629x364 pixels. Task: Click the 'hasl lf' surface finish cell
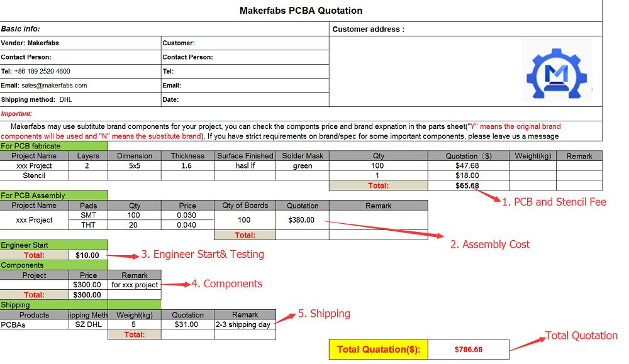pyautogui.click(x=245, y=165)
